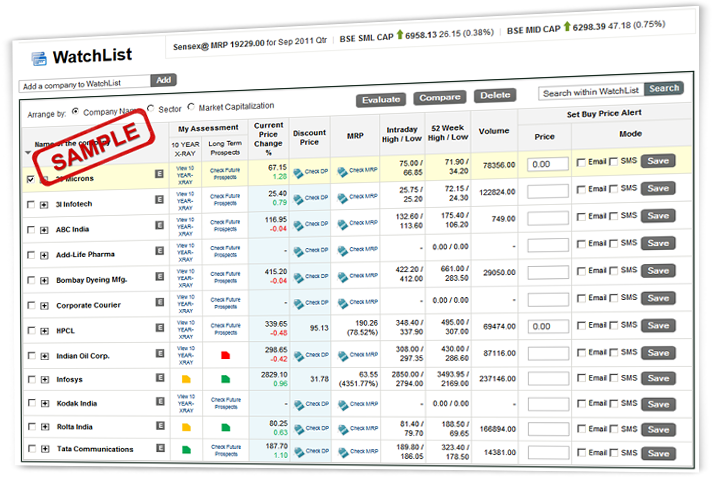The image size is (712, 477).
Task: Select Arrange by Company Name radio
Action: tap(75, 111)
